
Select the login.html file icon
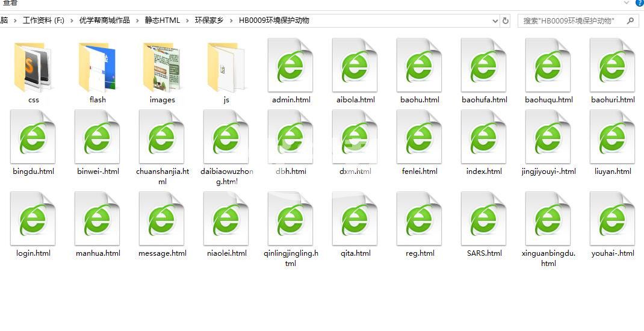coord(33,220)
